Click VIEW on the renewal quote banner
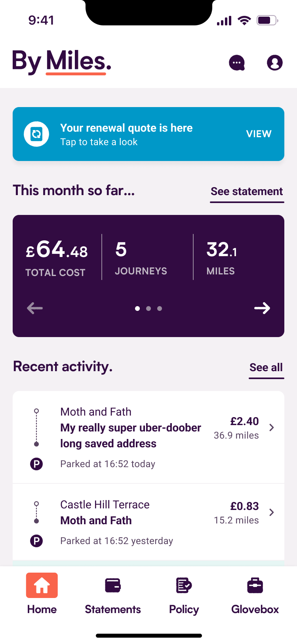297x644 pixels. click(259, 134)
